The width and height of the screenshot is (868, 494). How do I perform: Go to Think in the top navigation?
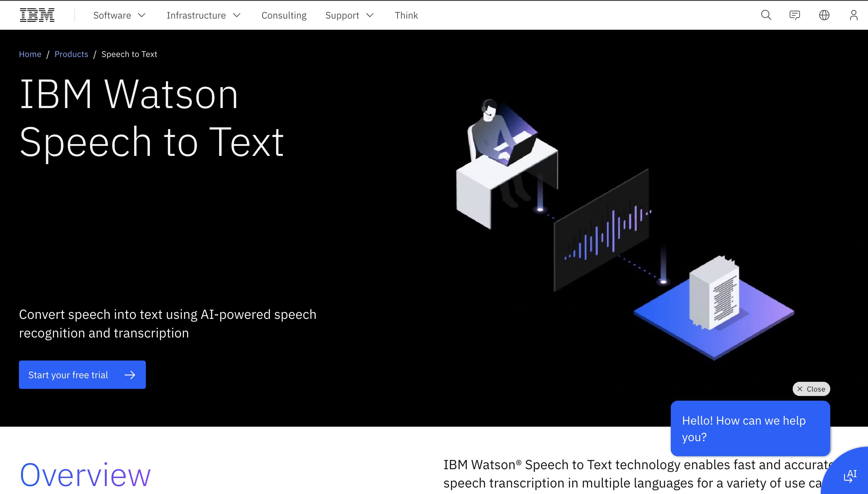406,15
